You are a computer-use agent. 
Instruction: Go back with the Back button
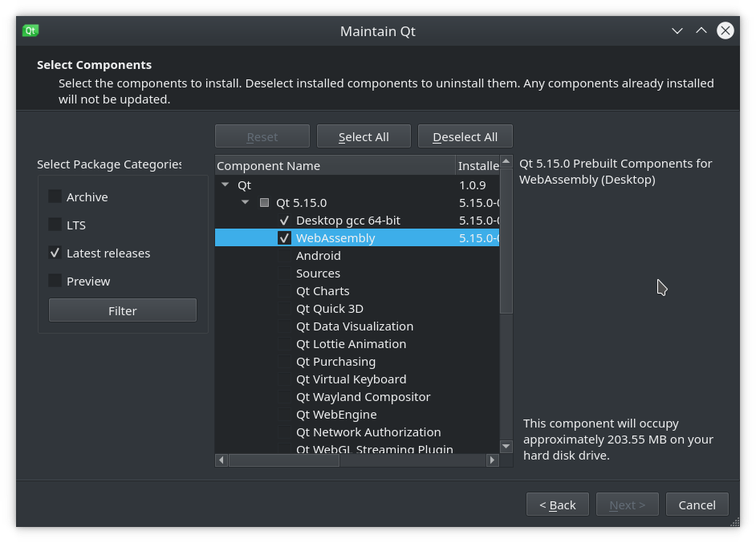557,505
